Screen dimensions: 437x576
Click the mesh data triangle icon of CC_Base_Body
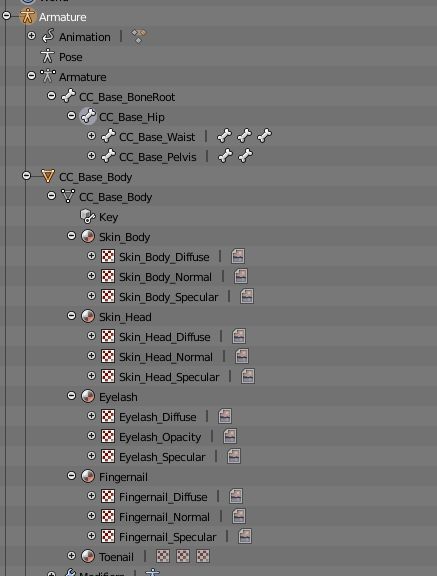(x=68, y=196)
